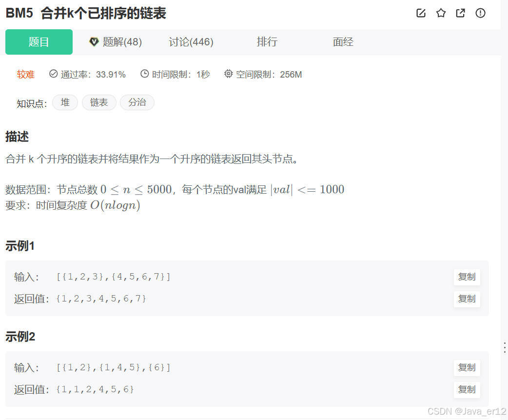Click the badge icon on the 题解 tab
Viewport: 508px width, 420px height.
tap(95, 41)
